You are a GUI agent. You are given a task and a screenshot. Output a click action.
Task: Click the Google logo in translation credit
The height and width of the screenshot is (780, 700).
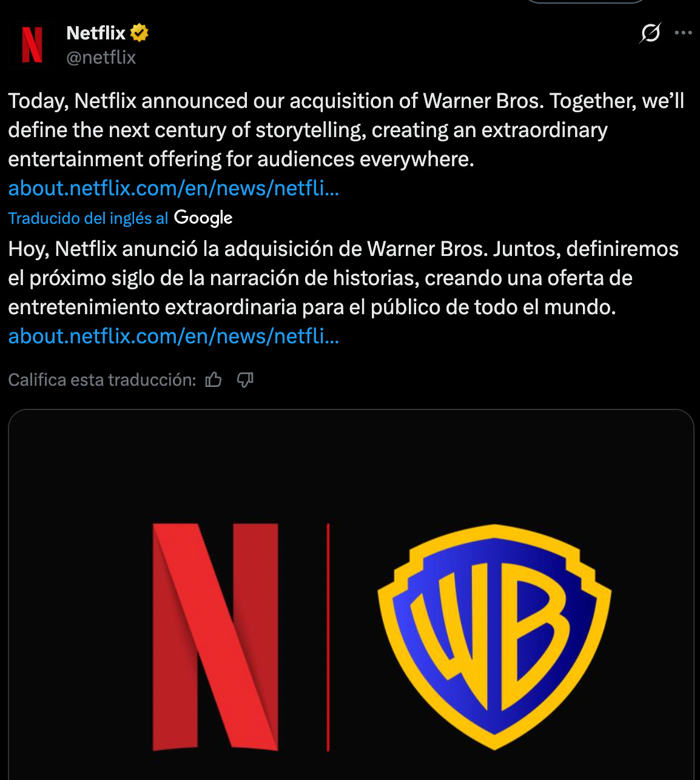point(203,218)
